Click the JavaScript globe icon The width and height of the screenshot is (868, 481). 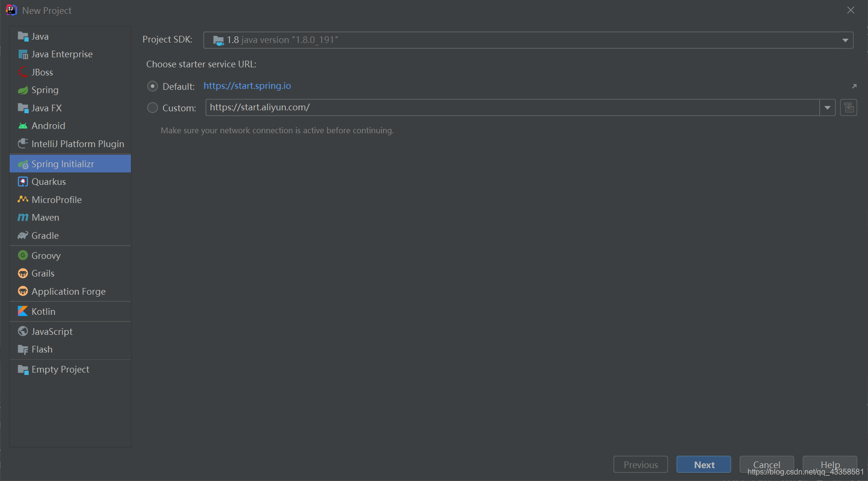pos(23,331)
